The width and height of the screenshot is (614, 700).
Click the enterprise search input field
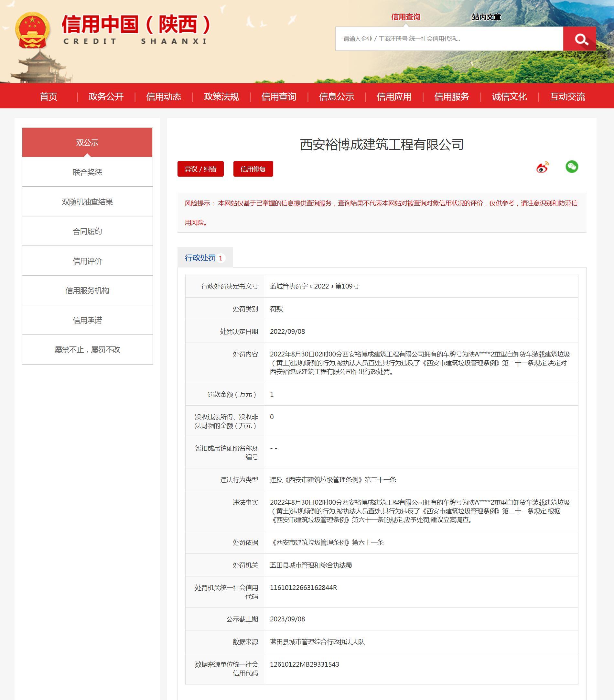pos(449,39)
